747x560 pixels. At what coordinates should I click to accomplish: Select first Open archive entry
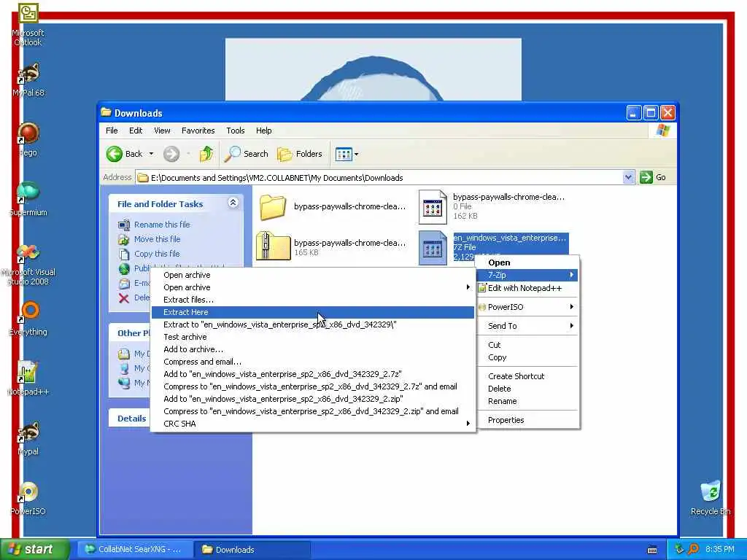(312, 275)
